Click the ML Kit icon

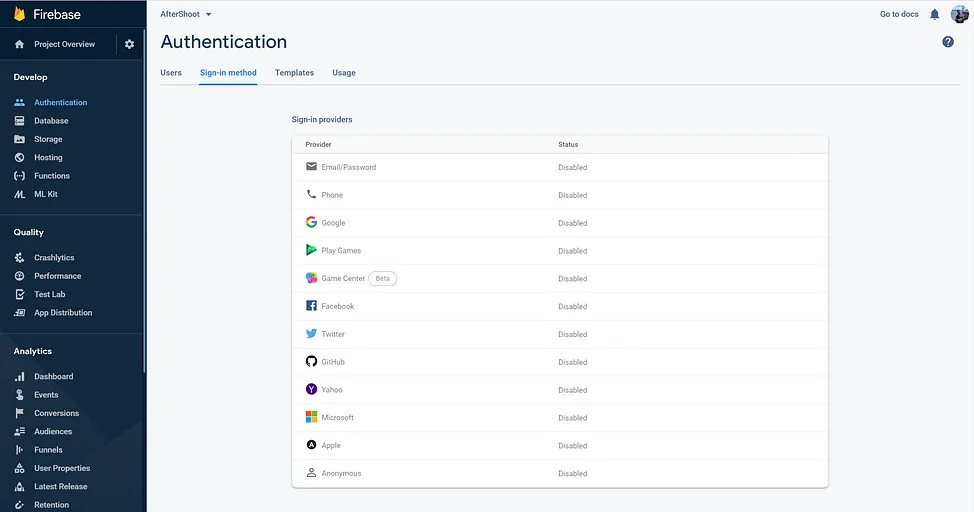19,194
